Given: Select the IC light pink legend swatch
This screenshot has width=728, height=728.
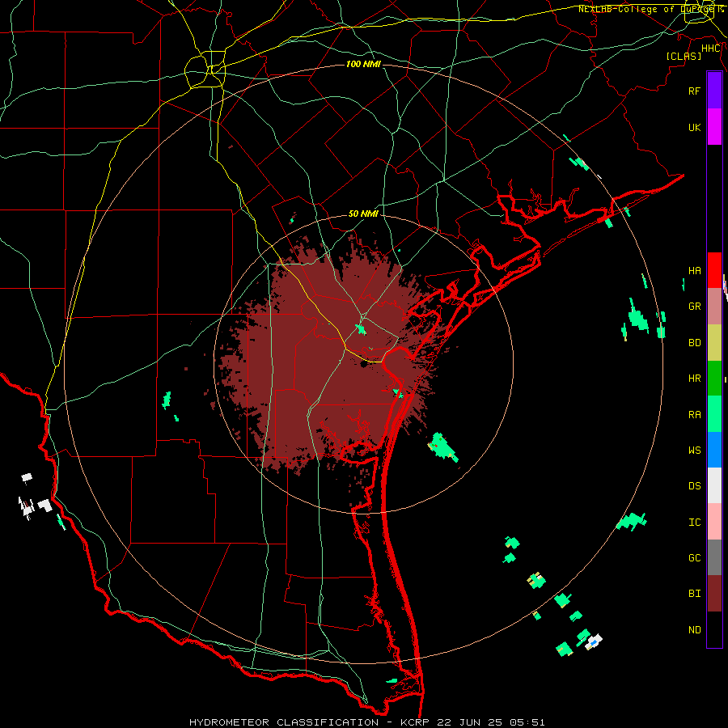Looking at the screenshot, I should click(714, 522).
